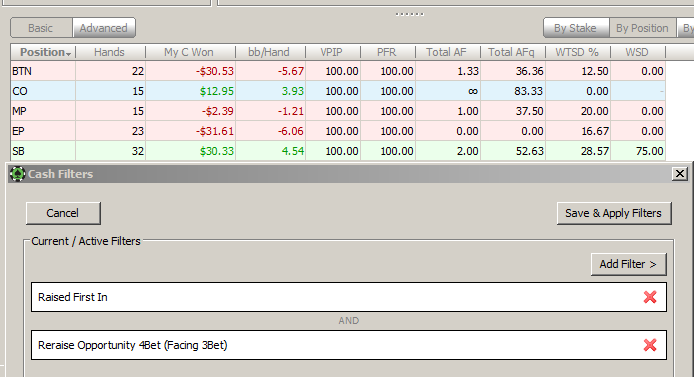Sort by Position column header
Viewport: 694px width, 377px height.
(43, 52)
